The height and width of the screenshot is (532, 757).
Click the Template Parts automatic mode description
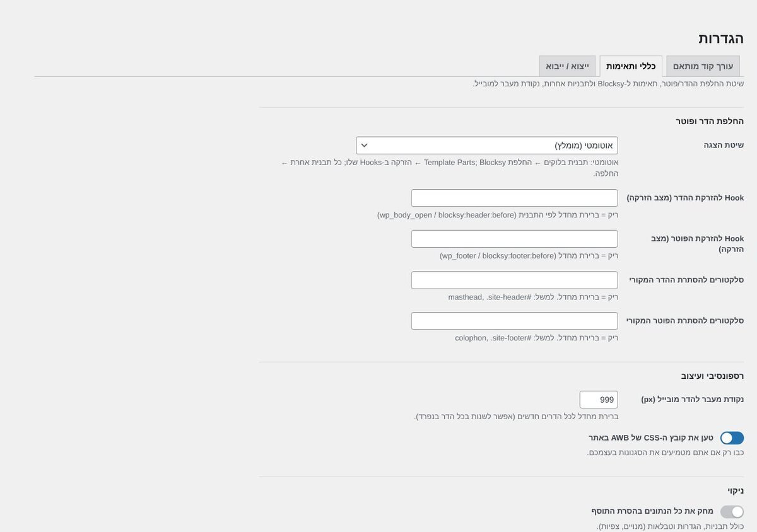[x=450, y=168]
